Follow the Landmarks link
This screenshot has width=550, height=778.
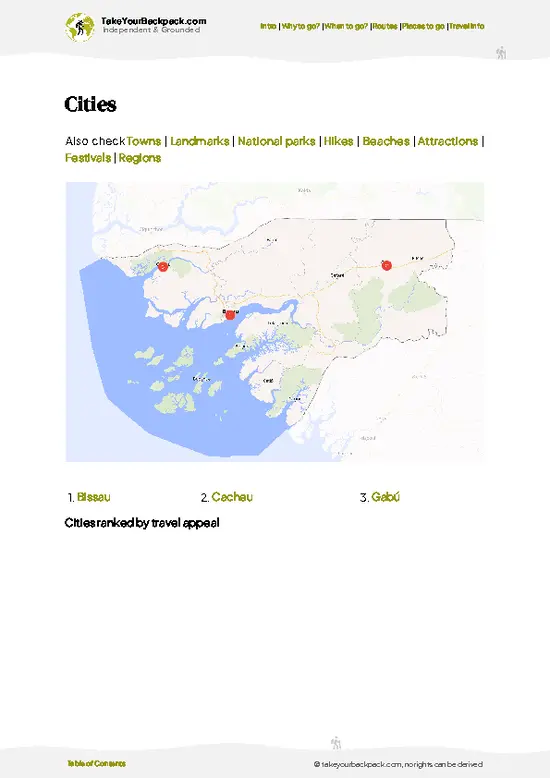coord(200,141)
